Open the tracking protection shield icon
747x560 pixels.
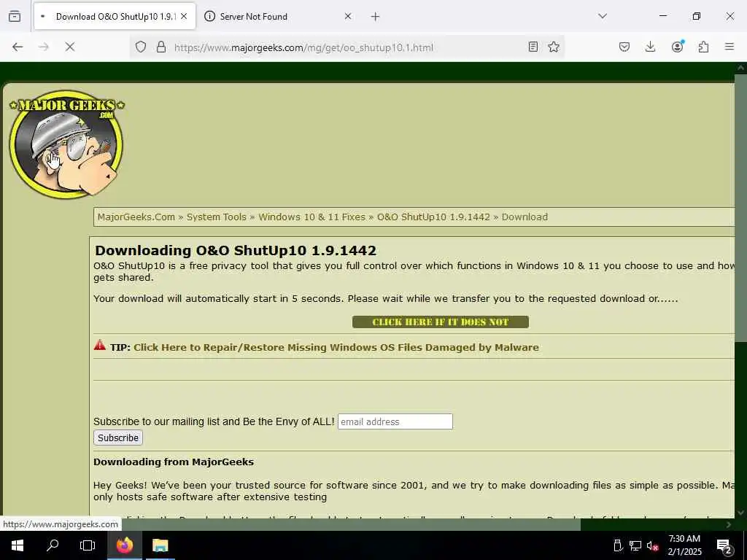click(x=141, y=47)
